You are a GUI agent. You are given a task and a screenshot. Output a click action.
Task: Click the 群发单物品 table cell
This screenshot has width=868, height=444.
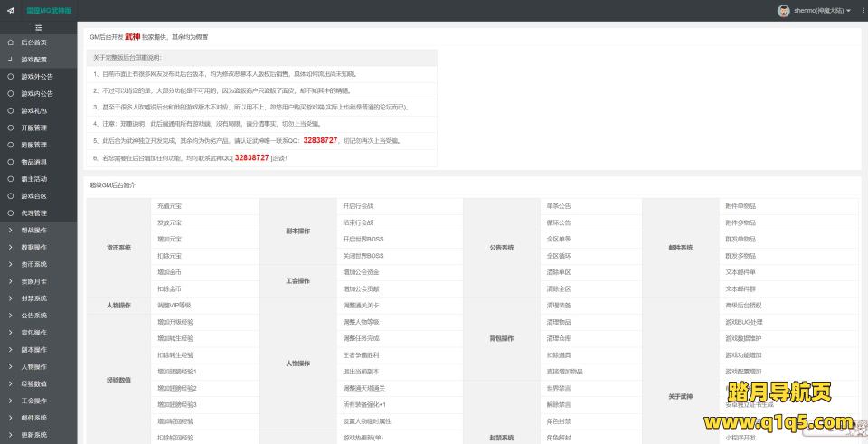point(788,239)
